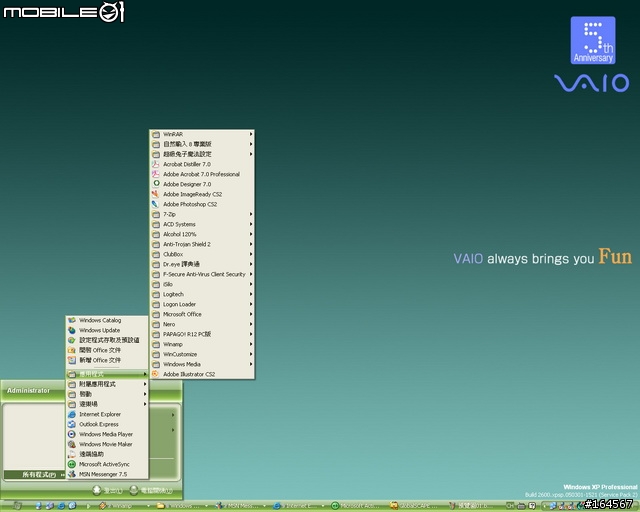
Task: Expand PAPAGO! R12 PC版 submenu
Action: [x=202, y=334]
